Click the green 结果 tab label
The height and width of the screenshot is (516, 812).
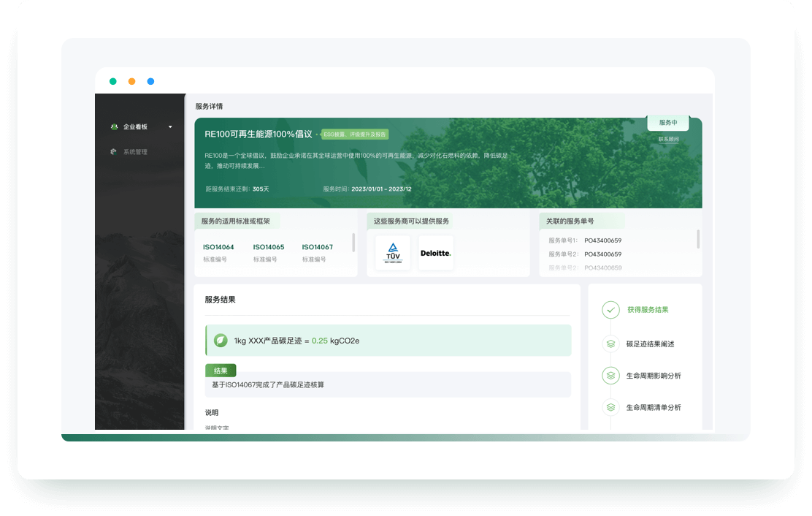pos(221,371)
